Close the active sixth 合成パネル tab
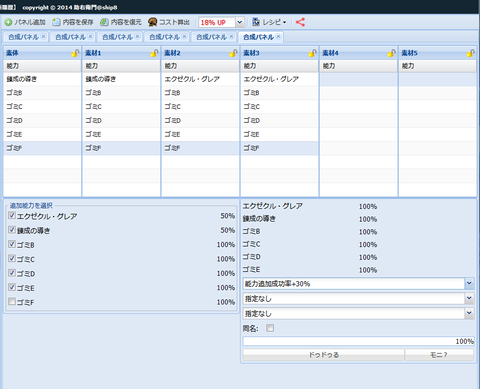The width and height of the screenshot is (480, 389). 278,37
